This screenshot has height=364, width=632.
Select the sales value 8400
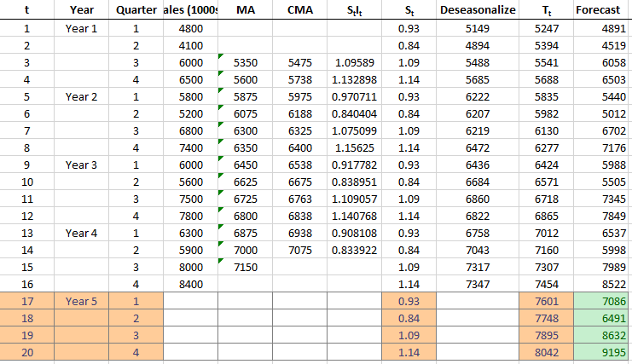pyautogui.click(x=189, y=283)
